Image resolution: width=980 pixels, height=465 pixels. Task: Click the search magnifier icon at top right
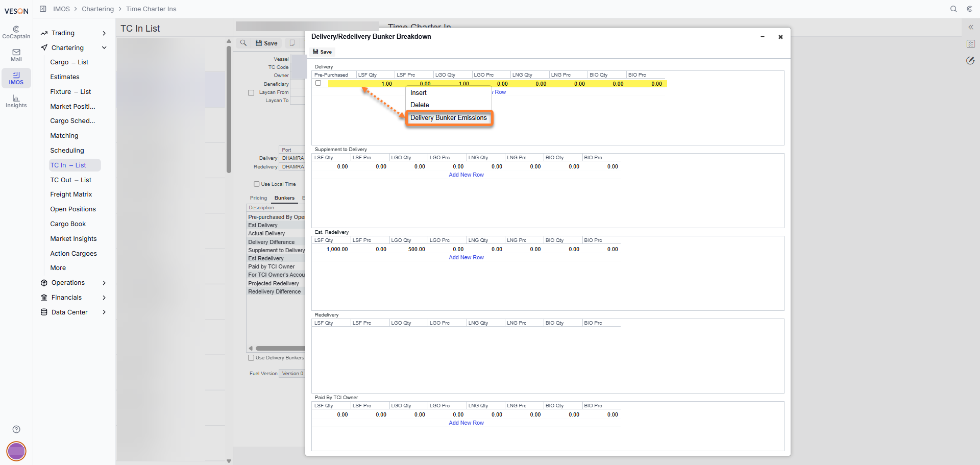[953, 9]
